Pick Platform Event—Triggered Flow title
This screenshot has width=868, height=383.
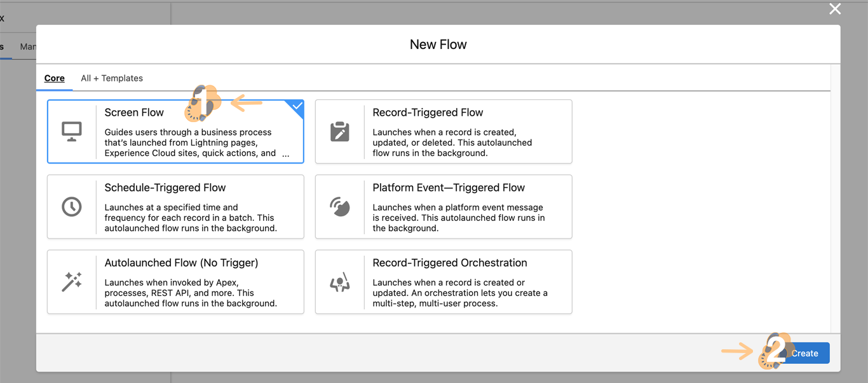449,188
